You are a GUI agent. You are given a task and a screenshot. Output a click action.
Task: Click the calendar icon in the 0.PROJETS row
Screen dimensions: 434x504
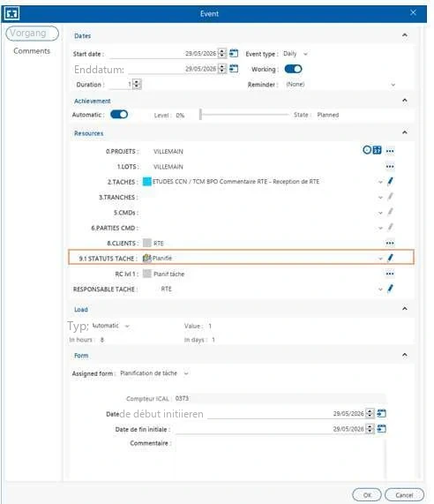click(378, 150)
